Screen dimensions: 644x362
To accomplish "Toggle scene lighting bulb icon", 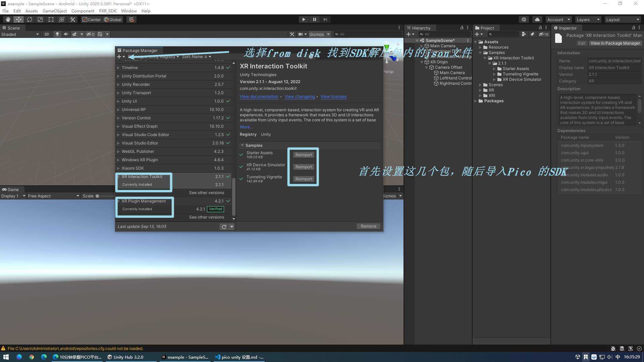I will 57,34.
